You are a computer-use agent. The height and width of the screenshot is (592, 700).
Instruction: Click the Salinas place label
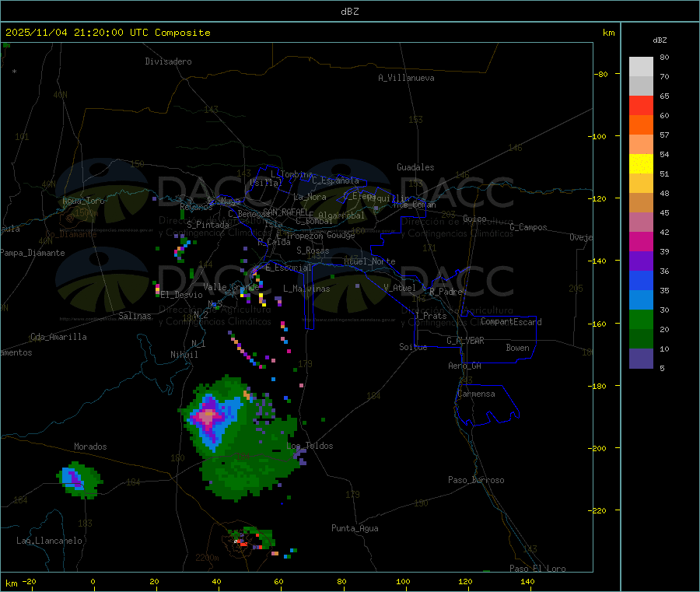[x=135, y=316]
